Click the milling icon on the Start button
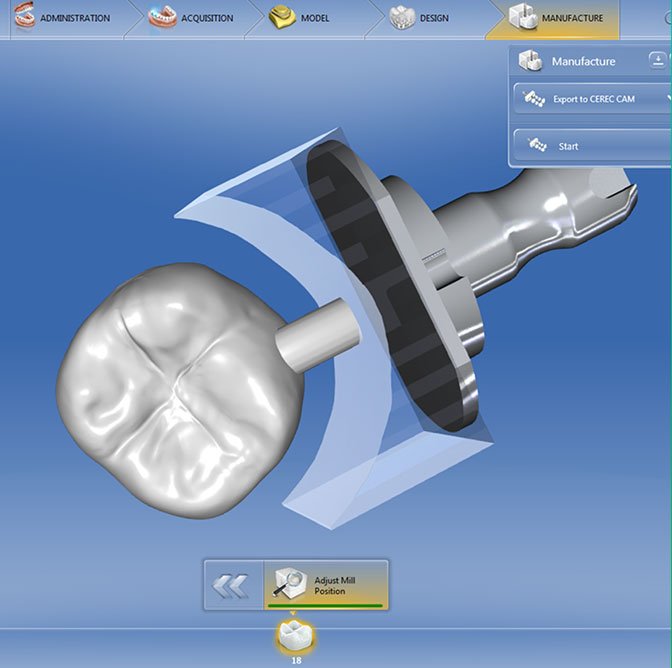Viewport: 672px width, 668px height. tap(535, 146)
